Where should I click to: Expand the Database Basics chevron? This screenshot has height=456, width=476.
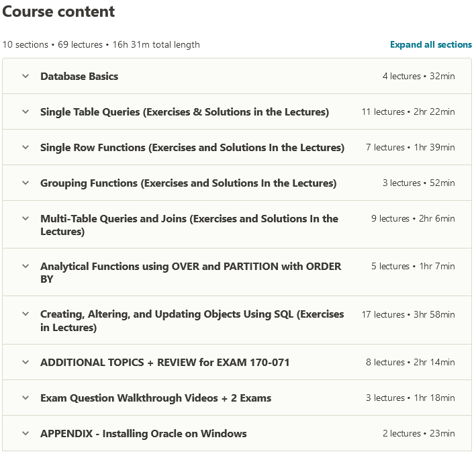click(x=26, y=77)
